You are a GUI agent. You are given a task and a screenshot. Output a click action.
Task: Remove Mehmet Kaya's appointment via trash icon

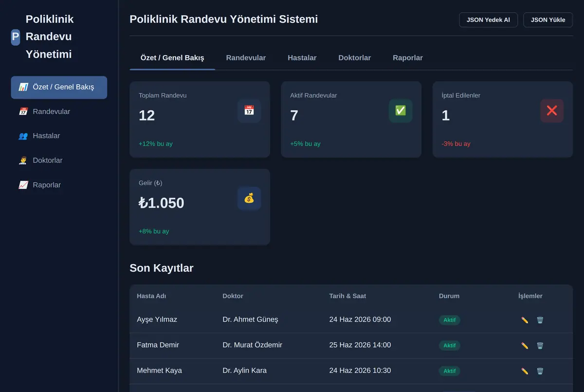[540, 371]
